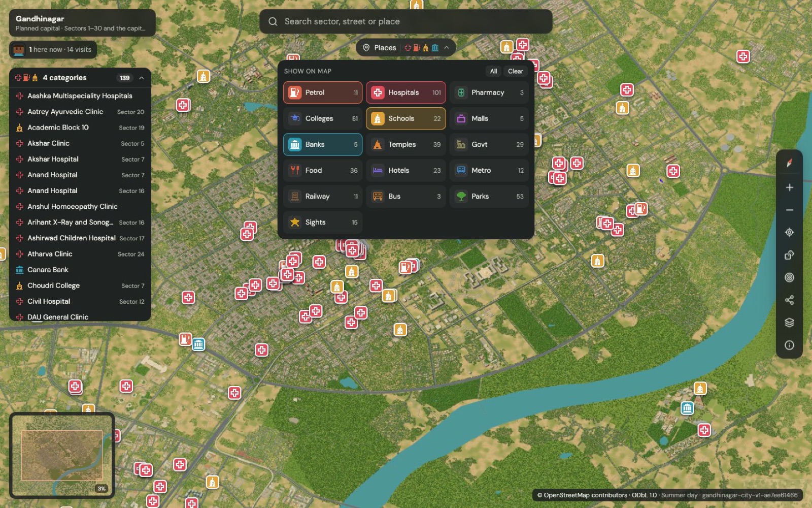Select Academic Block 10 in list
The width and height of the screenshot is (812, 508).
tap(80, 128)
